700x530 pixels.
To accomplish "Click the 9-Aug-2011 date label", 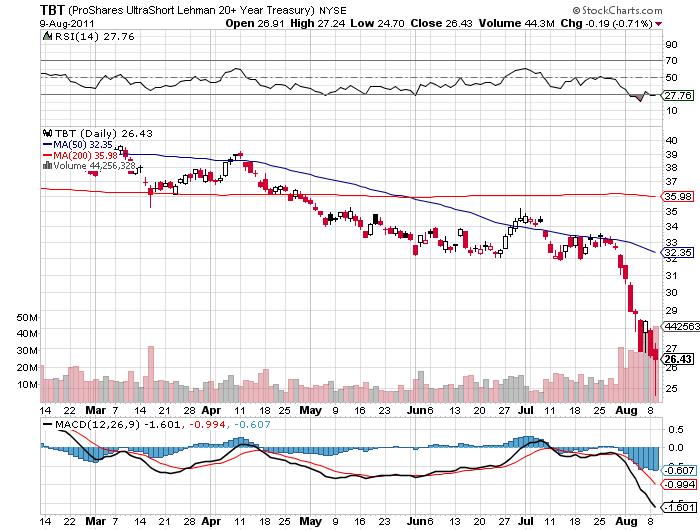I will pyautogui.click(x=67, y=24).
